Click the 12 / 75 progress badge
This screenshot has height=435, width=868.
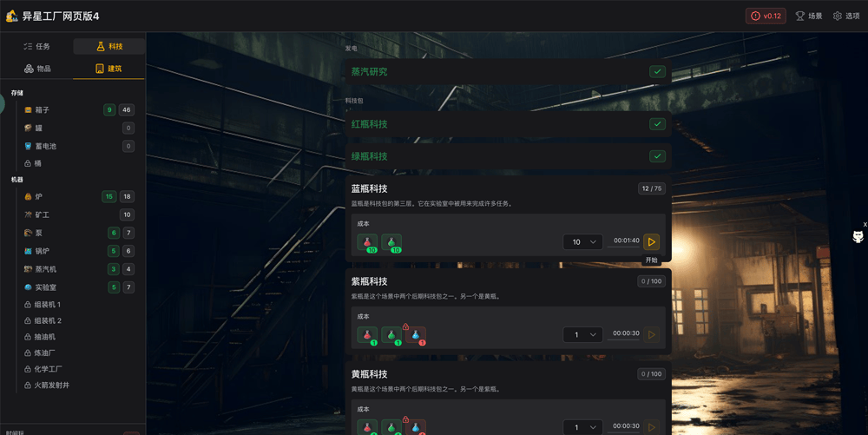652,188
